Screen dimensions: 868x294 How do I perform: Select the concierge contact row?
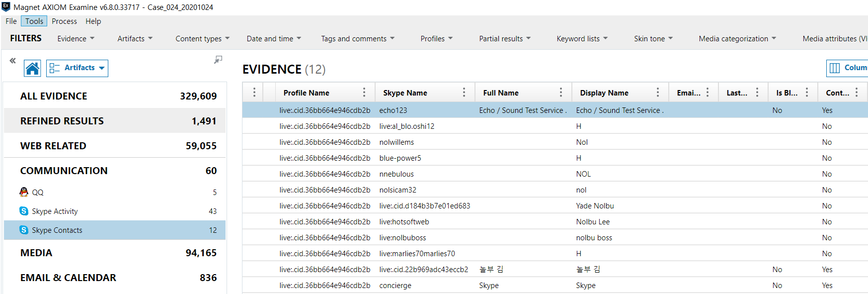(555, 286)
